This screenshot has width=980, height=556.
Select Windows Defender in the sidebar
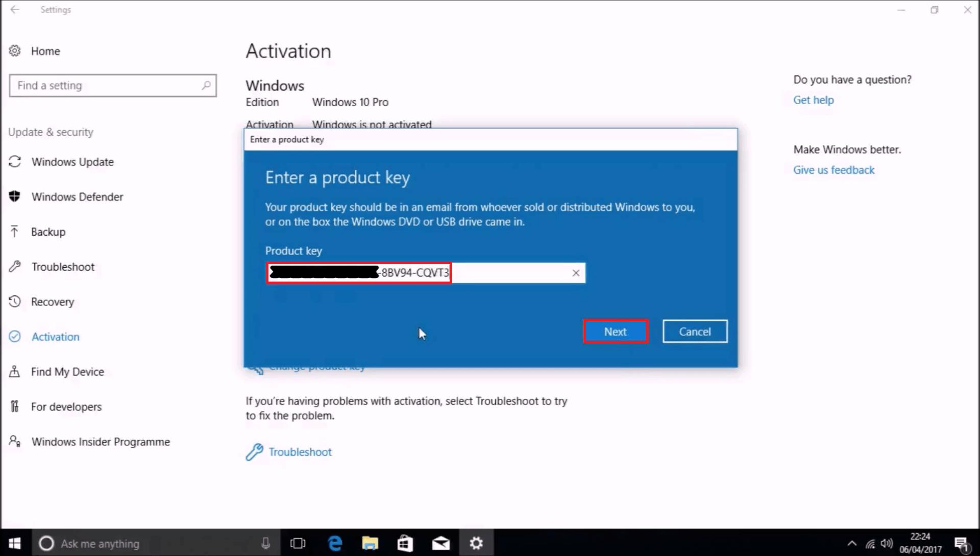[77, 196]
